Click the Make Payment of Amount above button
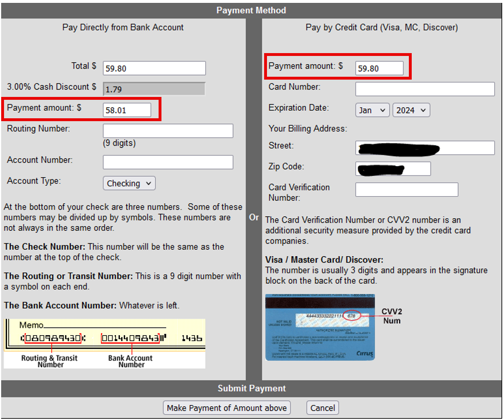Screen dimensions: 504x420 227,408
